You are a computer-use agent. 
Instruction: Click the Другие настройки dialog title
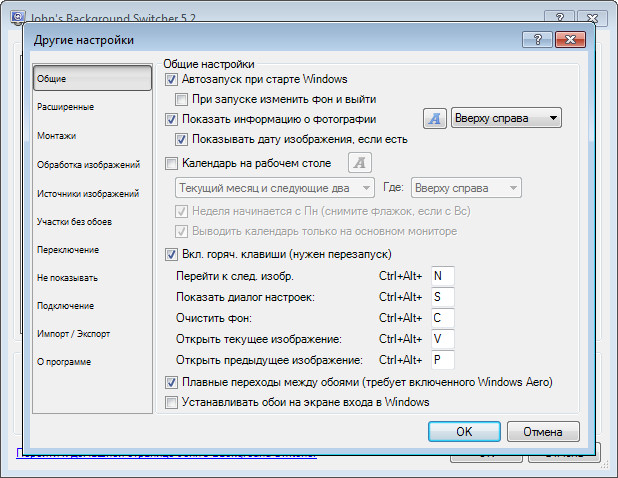[x=84, y=40]
